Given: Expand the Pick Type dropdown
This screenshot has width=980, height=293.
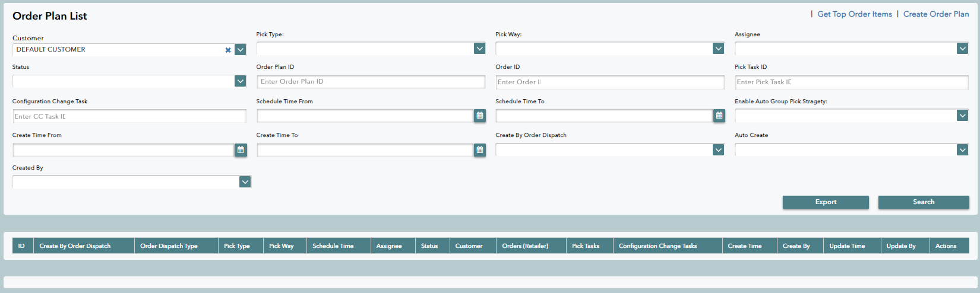Looking at the screenshot, I should (x=480, y=49).
